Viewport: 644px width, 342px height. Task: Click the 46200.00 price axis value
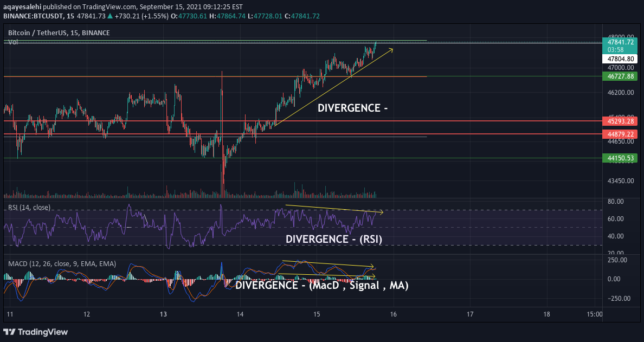coord(621,92)
